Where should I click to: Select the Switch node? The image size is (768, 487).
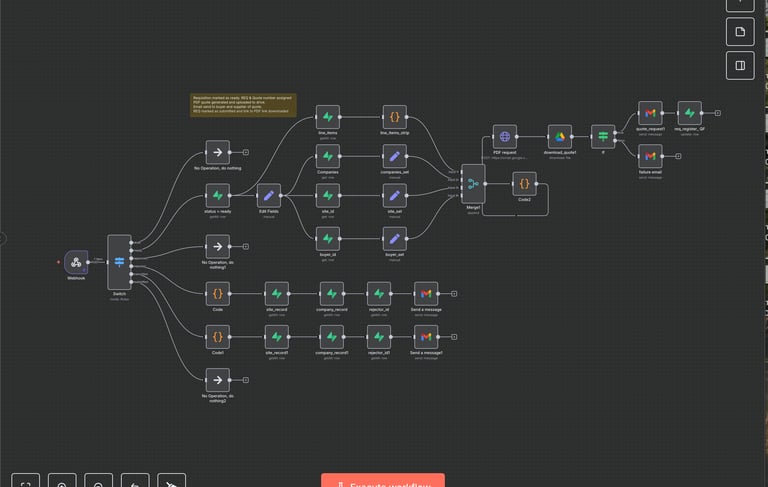click(120, 262)
